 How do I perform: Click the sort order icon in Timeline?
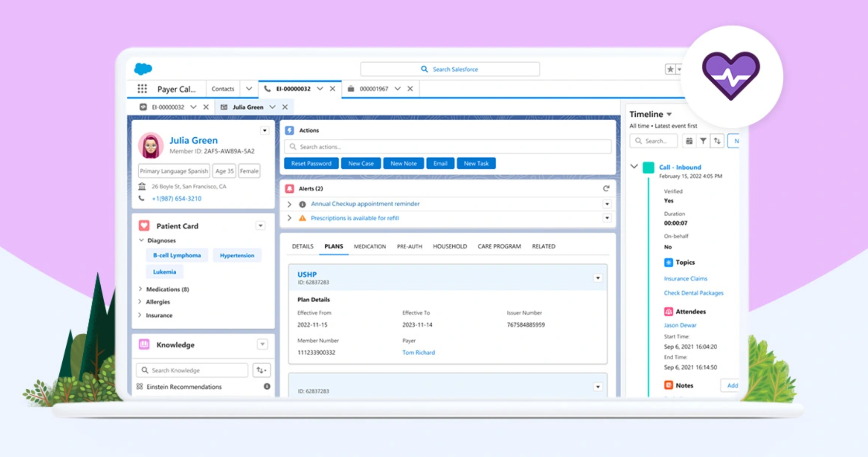[718, 141]
